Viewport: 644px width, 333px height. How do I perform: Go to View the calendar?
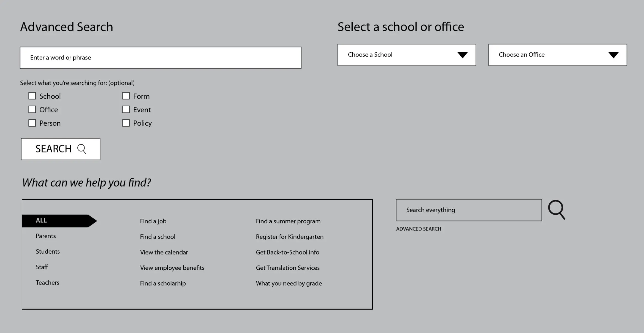(164, 252)
